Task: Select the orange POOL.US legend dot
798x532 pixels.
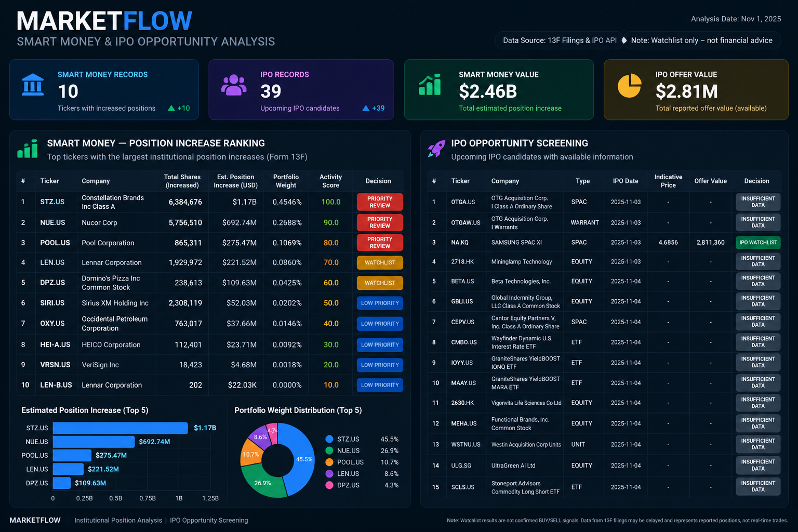Action: click(329, 462)
